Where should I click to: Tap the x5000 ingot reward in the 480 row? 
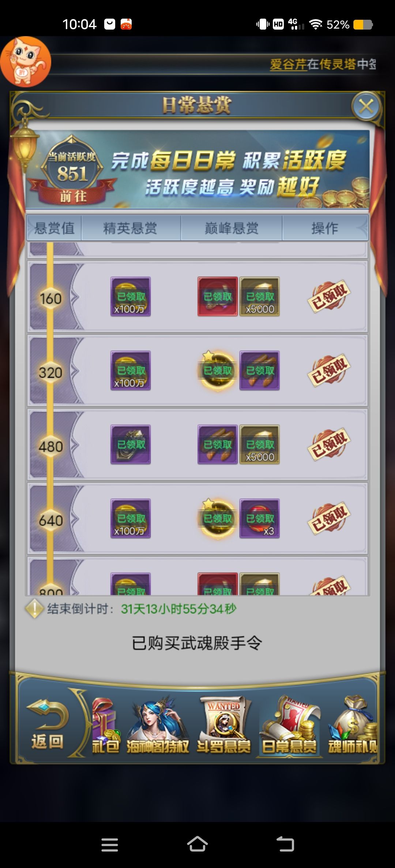[x=260, y=444]
